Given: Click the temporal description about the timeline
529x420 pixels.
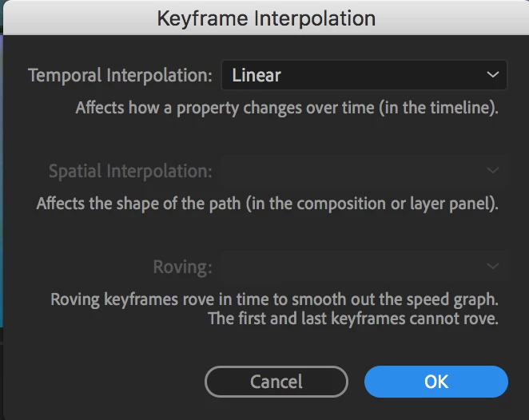Looking at the screenshot, I should (287, 108).
